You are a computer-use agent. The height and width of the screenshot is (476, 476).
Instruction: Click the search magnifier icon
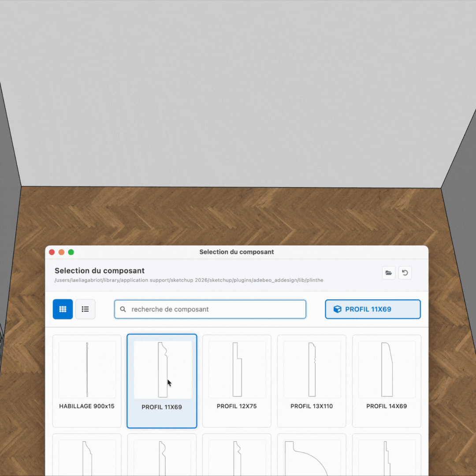pos(123,309)
